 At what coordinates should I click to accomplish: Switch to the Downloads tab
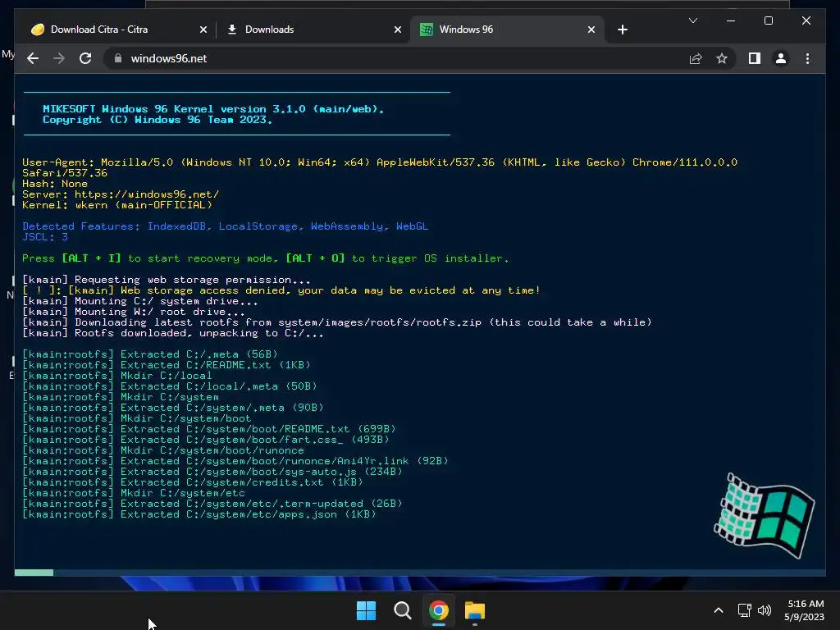pyautogui.click(x=313, y=30)
